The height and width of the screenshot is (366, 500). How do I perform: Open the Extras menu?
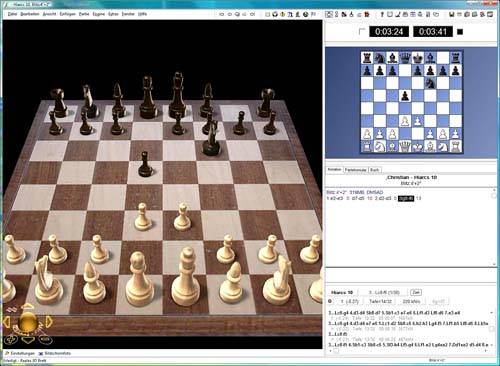click(113, 14)
